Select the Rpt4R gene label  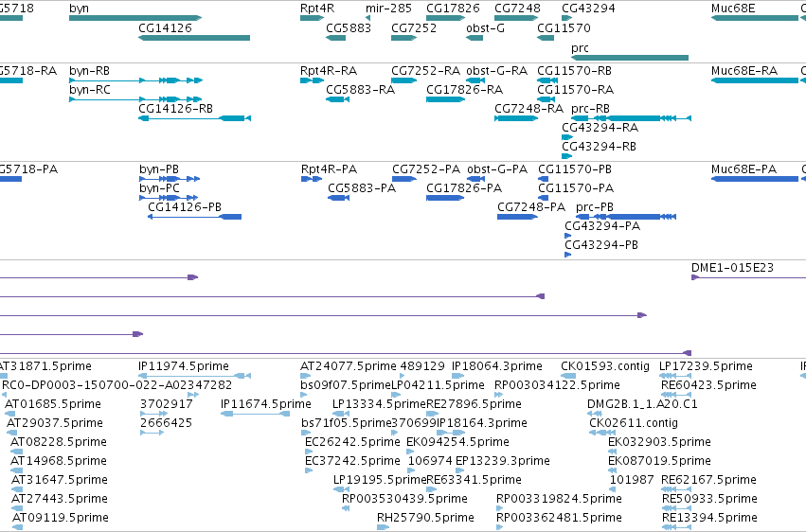(317, 9)
